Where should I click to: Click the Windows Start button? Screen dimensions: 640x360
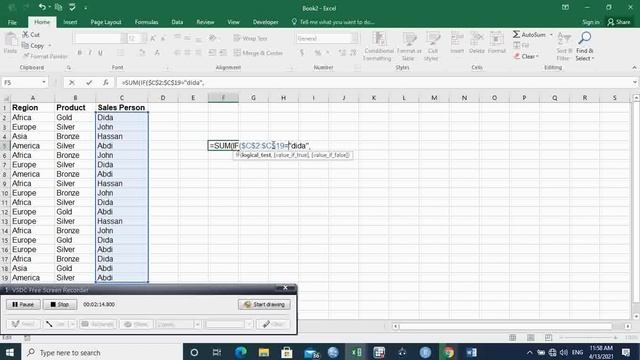pyautogui.click(x=9, y=352)
